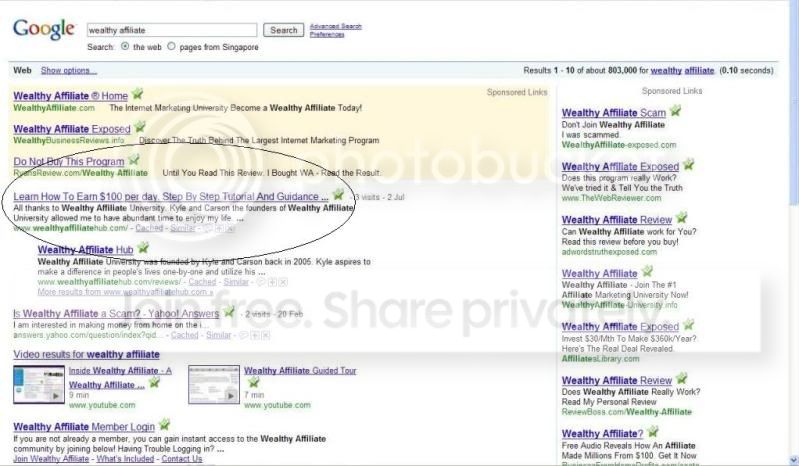This screenshot has width=799, height=466.
Task: Click the wealthy affiliate search box
Action: click(172, 30)
